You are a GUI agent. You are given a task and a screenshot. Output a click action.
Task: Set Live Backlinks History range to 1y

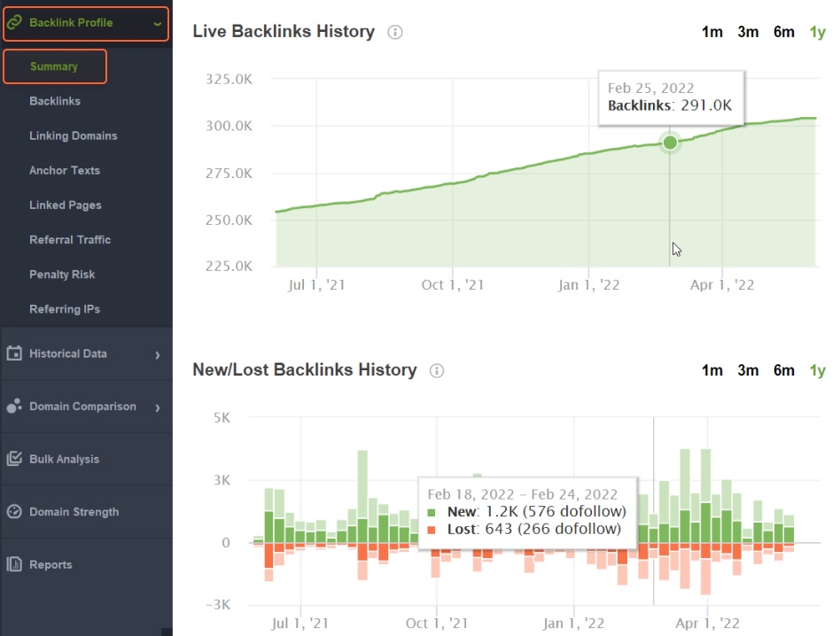tap(818, 32)
